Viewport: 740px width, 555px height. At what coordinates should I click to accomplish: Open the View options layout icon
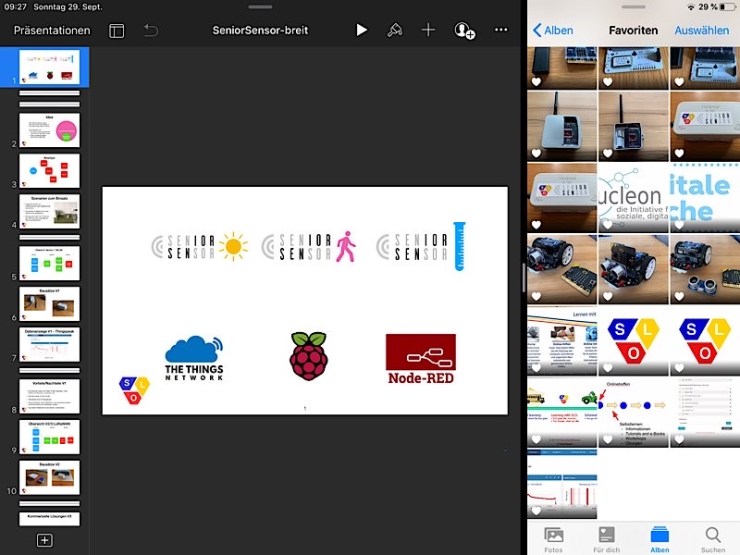117,31
